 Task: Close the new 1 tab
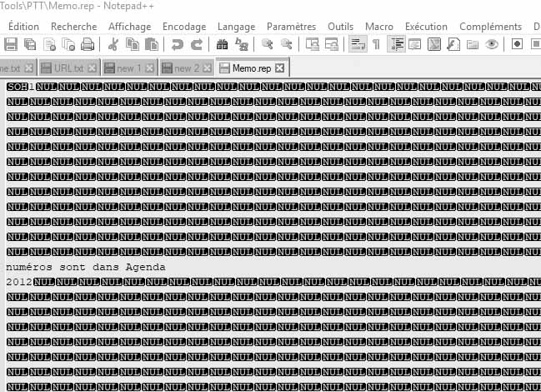149,68
